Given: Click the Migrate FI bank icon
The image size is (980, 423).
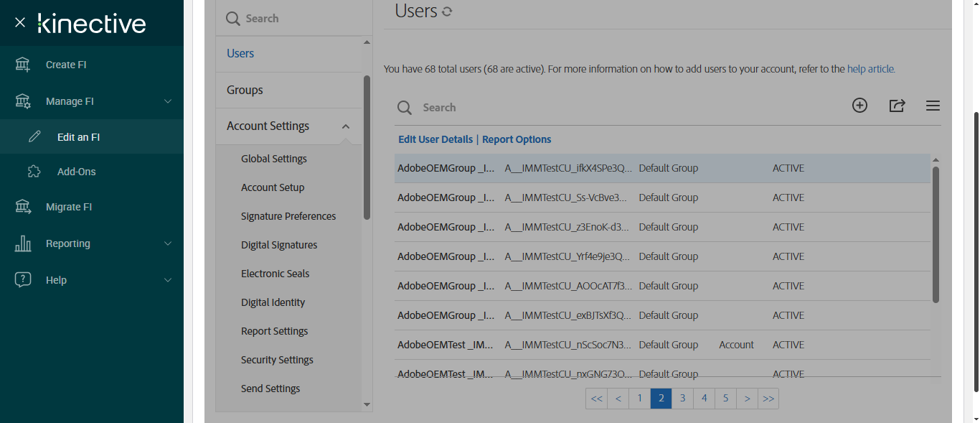Looking at the screenshot, I should coord(23,207).
